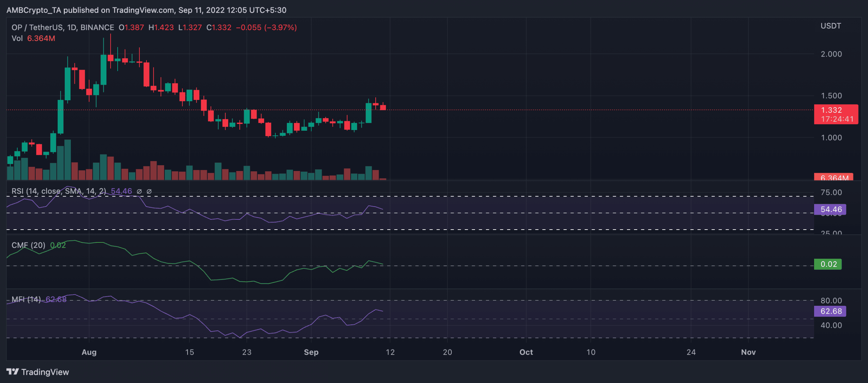868x383 pixels.
Task: Click the 40.00 MFI axis label
Action: point(831,325)
